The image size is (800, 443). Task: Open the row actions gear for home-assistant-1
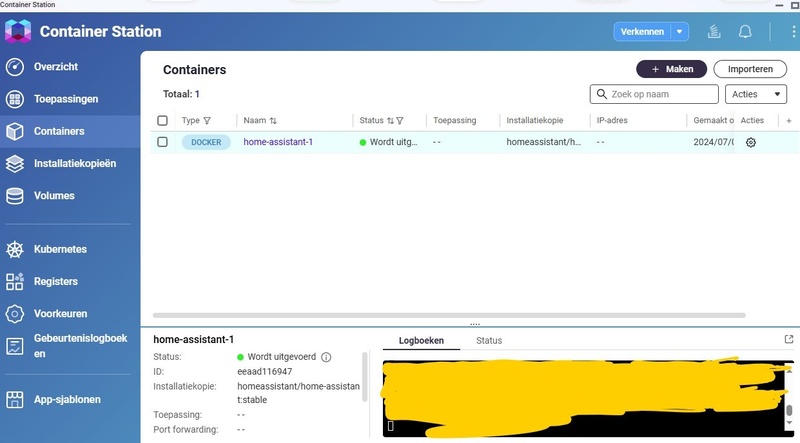pyautogui.click(x=751, y=142)
